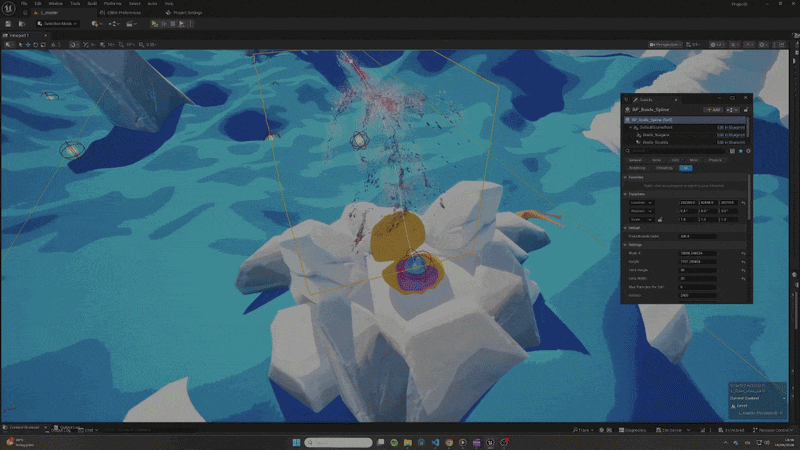Open the Tools menu

pyautogui.click(x=75, y=4)
